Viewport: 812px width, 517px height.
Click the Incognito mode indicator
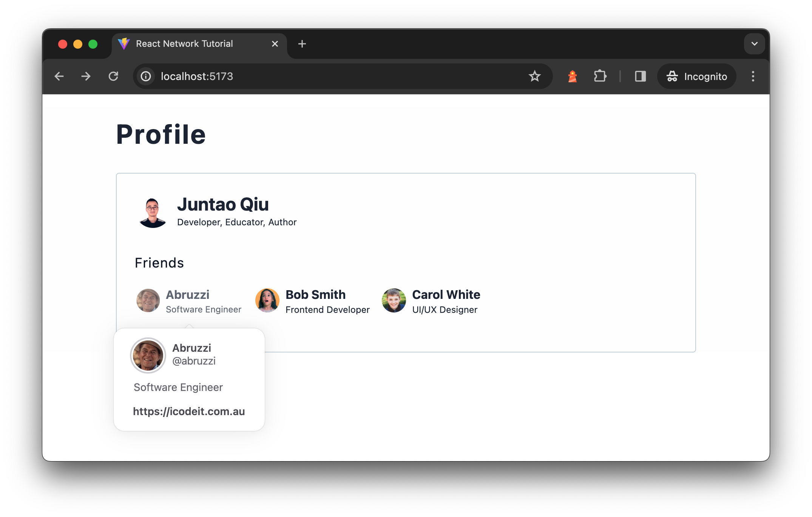pos(696,76)
